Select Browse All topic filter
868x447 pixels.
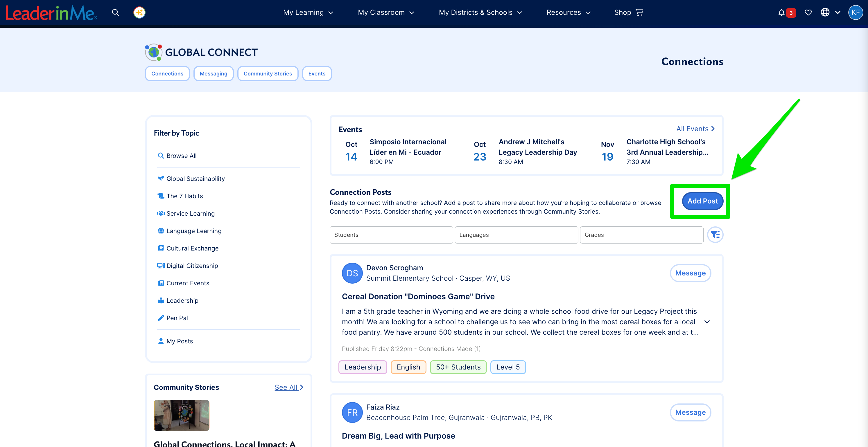[177, 156]
